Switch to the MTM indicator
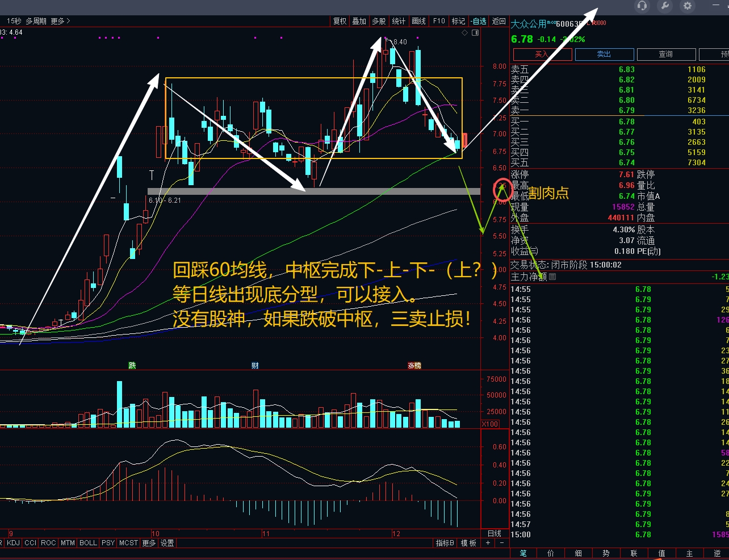Screen dimensions: 729x560 (68, 543)
